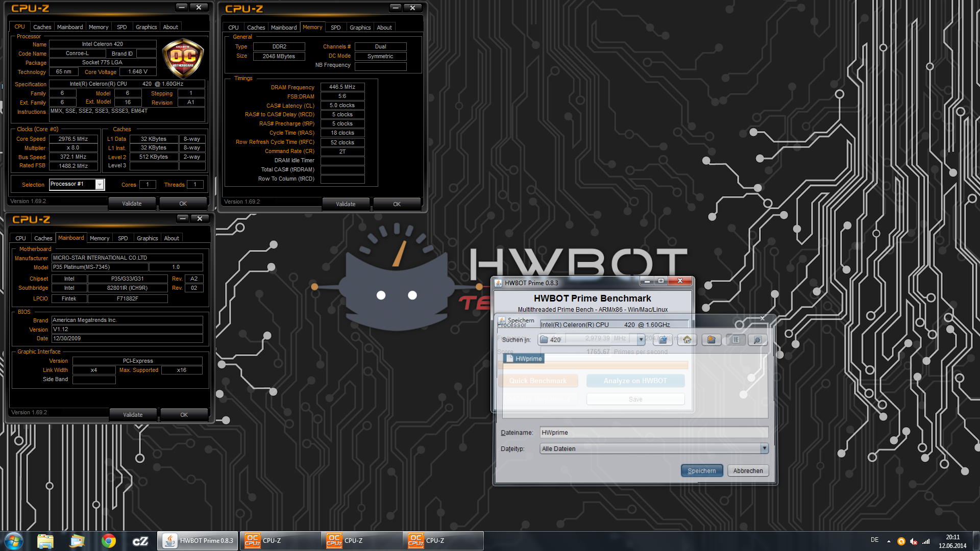Open the network signal tray icon
980x551 pixels.
[x=926, y=541]
